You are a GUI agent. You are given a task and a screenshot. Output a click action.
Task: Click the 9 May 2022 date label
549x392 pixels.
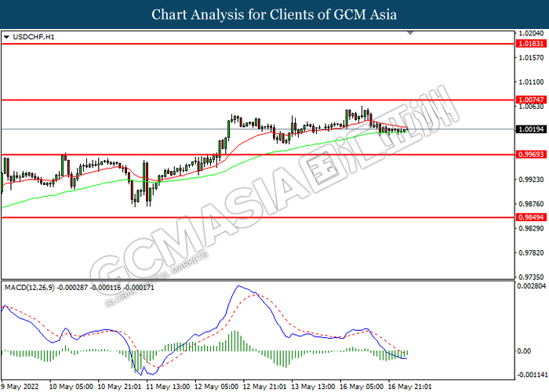[20, 387]
